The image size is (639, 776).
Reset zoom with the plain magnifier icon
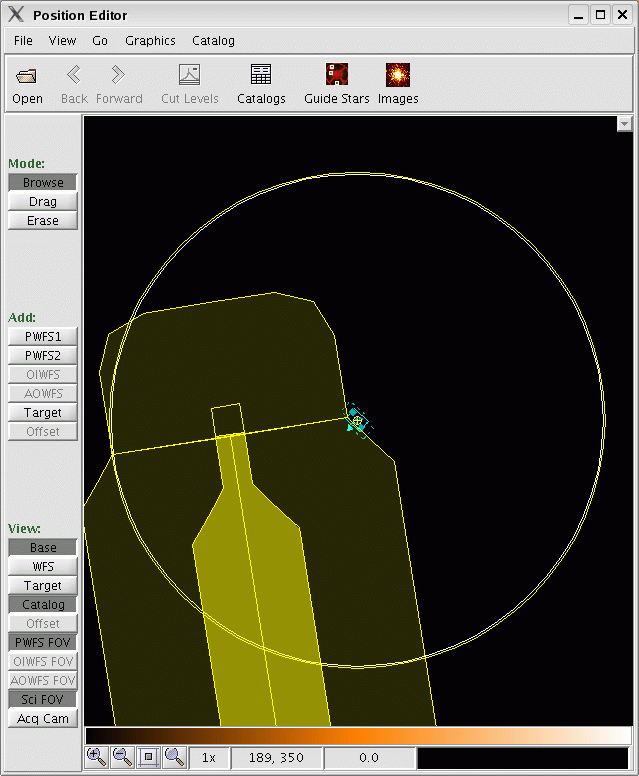(174, 757)
